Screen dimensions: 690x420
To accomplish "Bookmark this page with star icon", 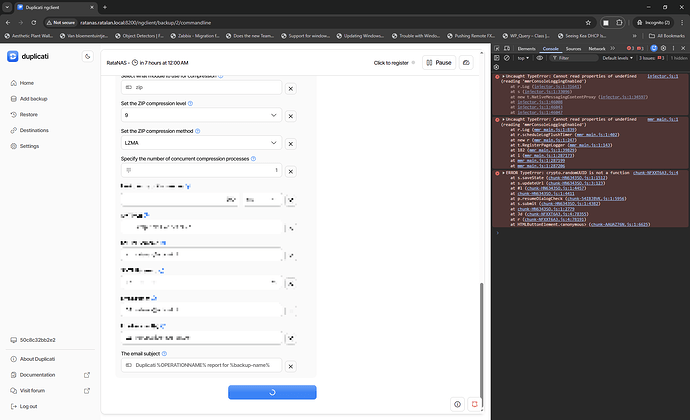I will pyautogui.click(x=588, y=22).
